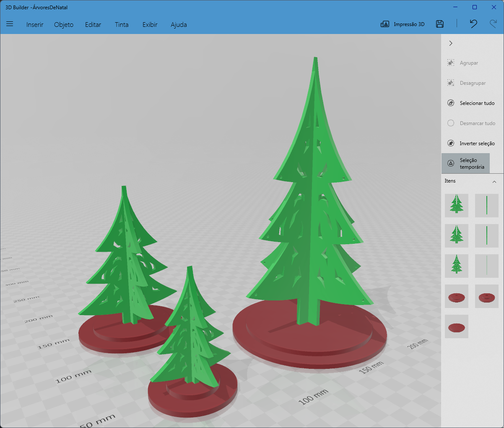504x428 pixels.
Task: Open the Tinta menu
Action: (x=122, y=24)
